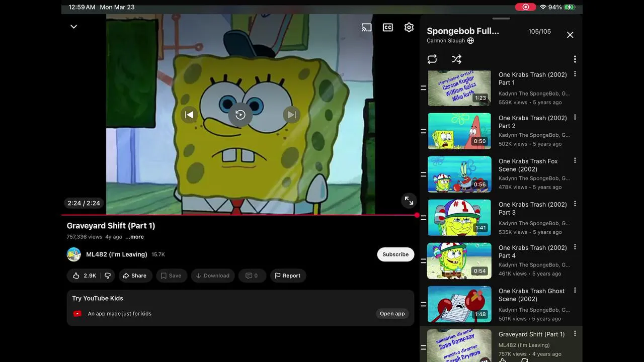Click the 2:24 / 2:24 time display

[x=84, y=203]
